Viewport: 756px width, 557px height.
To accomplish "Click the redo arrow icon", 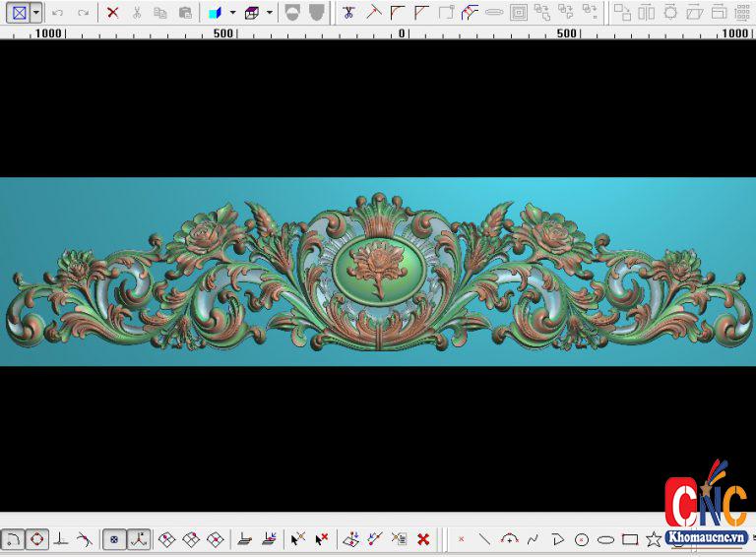I will pyautogui.click(x=83, y=13).
